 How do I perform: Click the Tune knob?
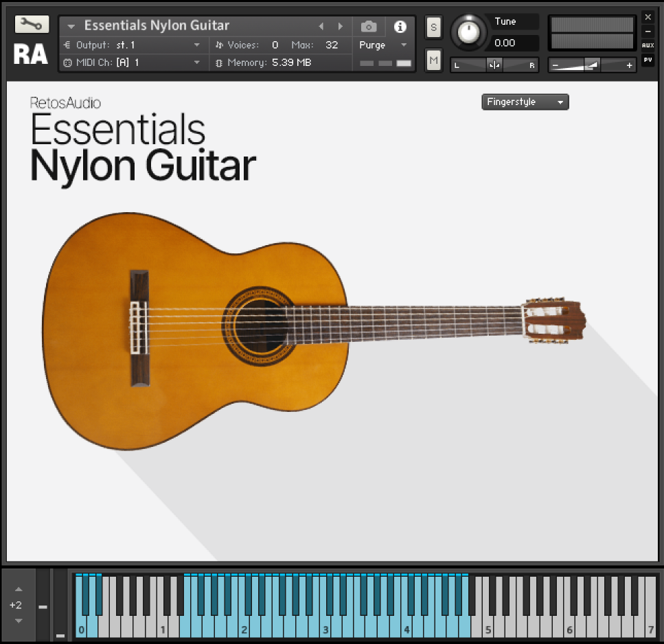point(468,32)
